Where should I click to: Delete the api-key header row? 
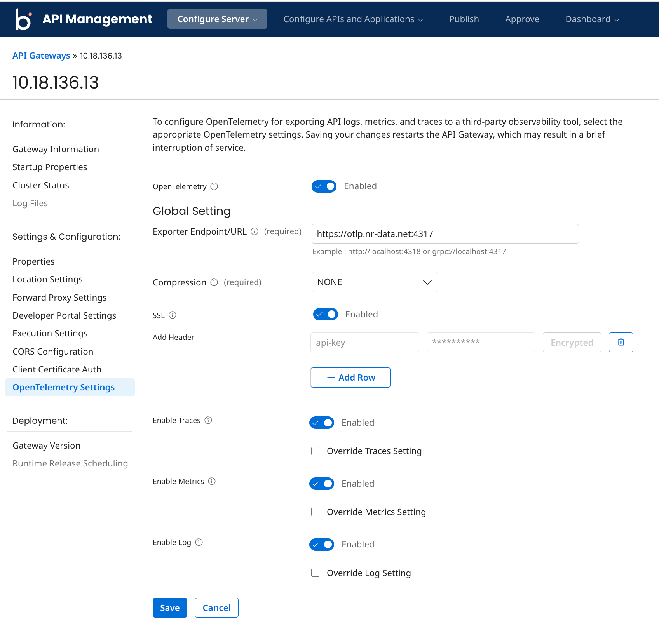(621, 342)
